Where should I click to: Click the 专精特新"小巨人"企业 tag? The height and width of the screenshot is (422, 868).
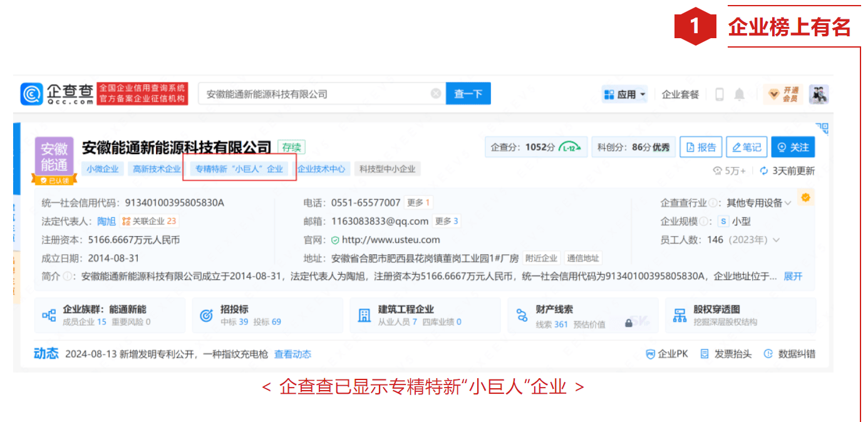point(239,169)
